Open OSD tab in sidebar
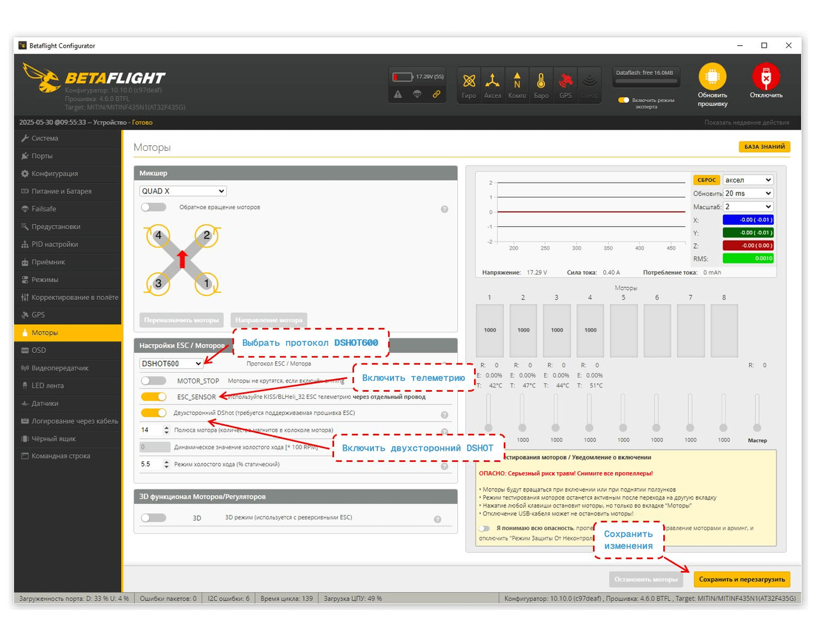This screenshot has height=617, width=840. (x=68, y=350)
